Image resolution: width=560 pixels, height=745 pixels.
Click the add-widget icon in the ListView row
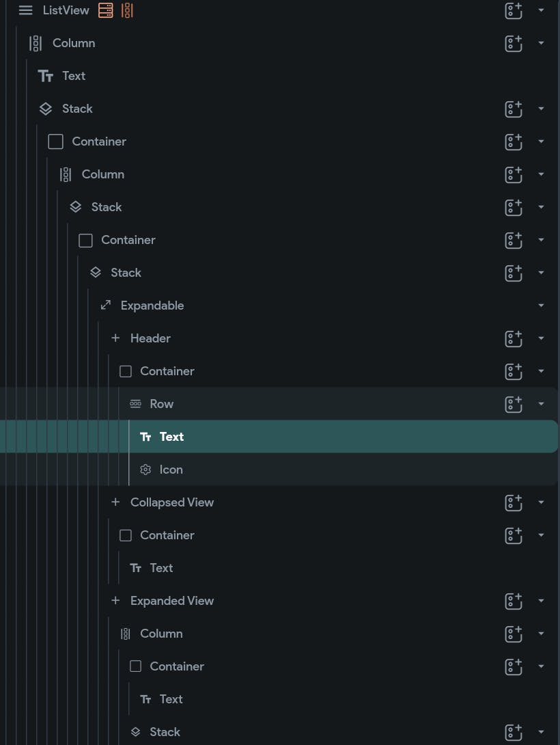514,10
